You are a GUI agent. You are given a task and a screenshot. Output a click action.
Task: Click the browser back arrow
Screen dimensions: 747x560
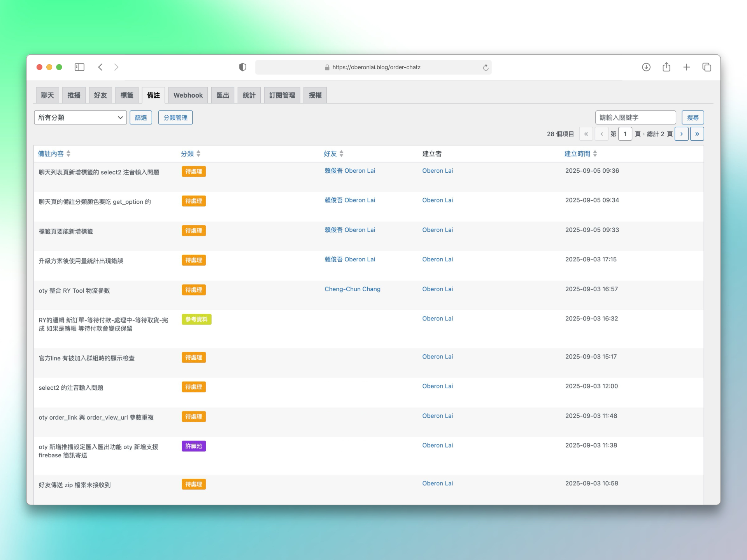click(x=100, y=67)
